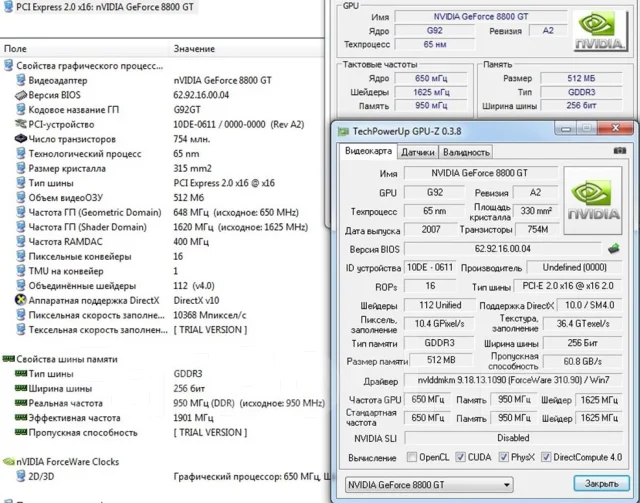Image resolution: width=640 pixels, height=503 pixels.
Task: Click the NVIDIA logo in the background GPU window
Action: 600,31
